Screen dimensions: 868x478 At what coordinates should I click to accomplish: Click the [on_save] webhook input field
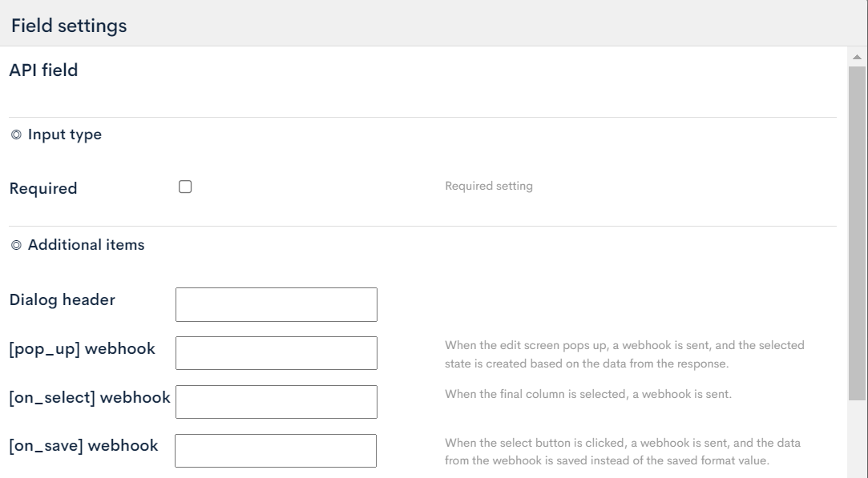pyautogui.click(x=276, y=450)
